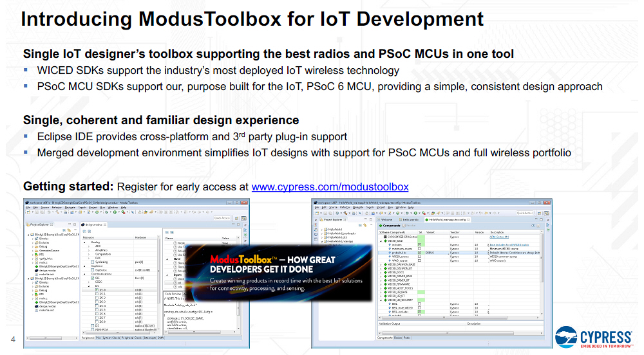Open the www.cypress.com/modustoolbox link
The image size is (644, 355).
pos(330,187)
